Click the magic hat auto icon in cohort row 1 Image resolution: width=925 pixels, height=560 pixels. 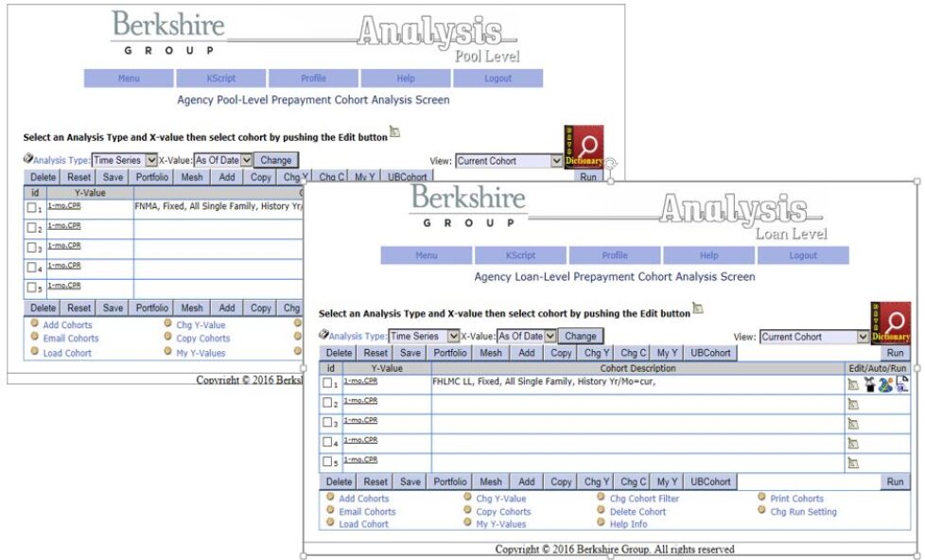click(x=869, y=385)
